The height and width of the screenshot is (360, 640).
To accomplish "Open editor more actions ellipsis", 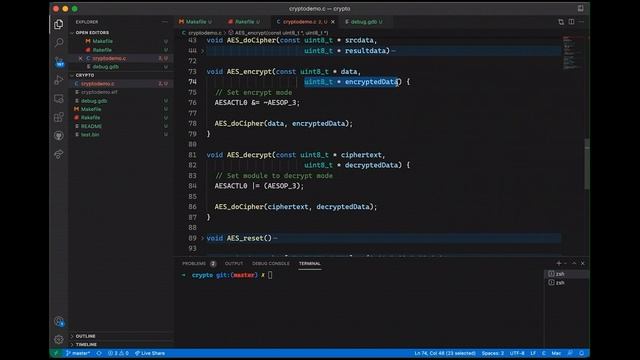I will tap(582, 22).
